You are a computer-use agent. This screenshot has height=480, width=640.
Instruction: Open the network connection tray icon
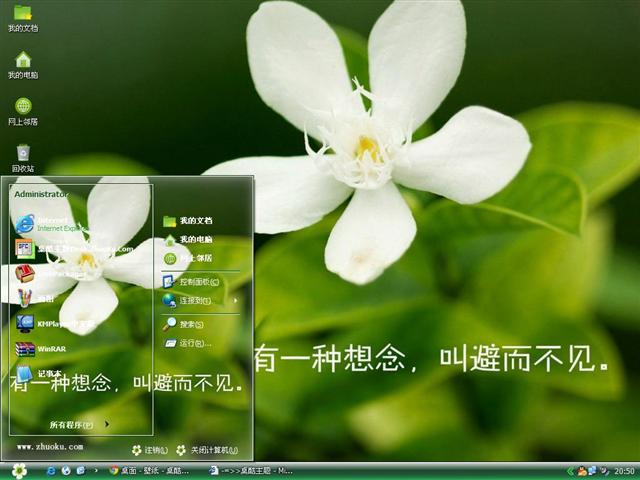[x=592, y=471]
